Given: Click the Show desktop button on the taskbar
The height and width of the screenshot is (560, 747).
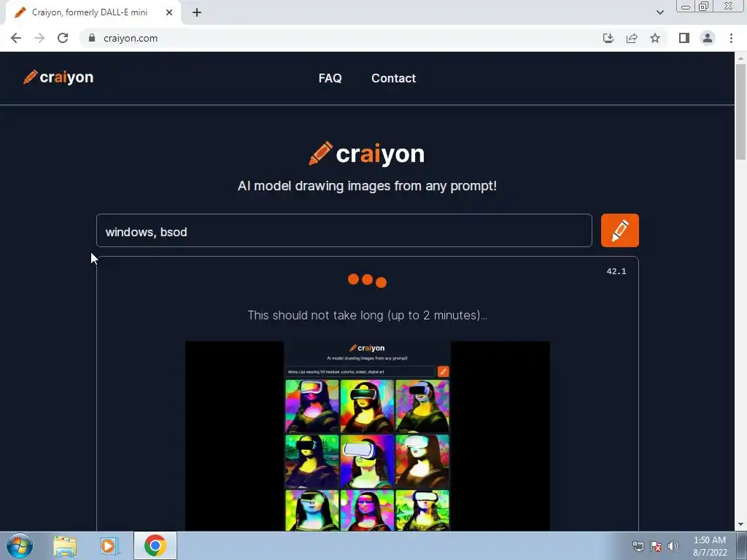Looking at the screenshot, I should tap(742, 545).
